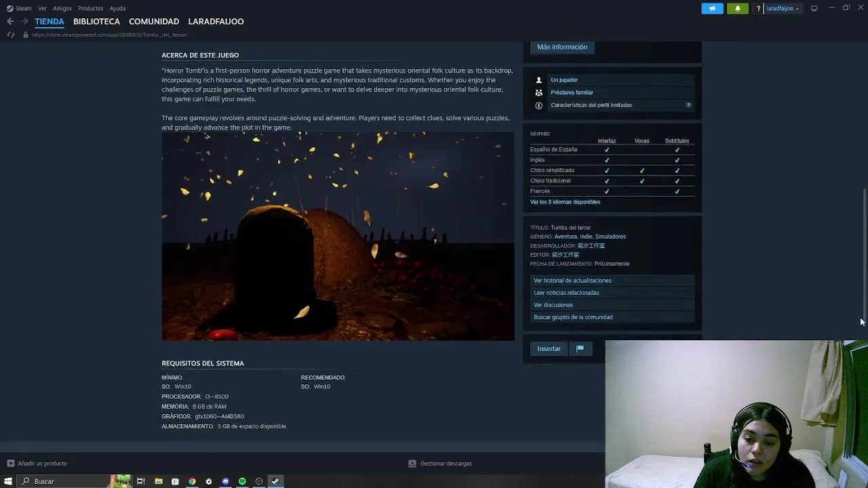Open Ver historial de actualizaciones
This screenshot has width=868, height=488.
point(612,281)
